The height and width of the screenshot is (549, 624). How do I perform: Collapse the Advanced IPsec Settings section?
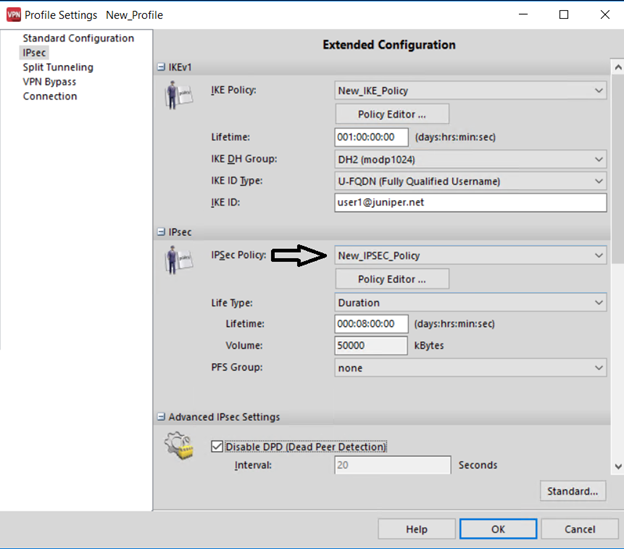161,417
